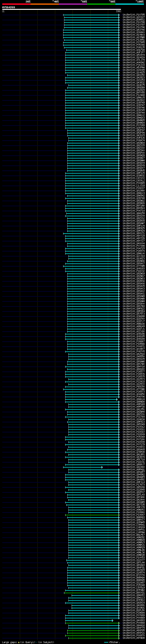Click the UniRef100_P07179 hit label

[x=133, y=444]
